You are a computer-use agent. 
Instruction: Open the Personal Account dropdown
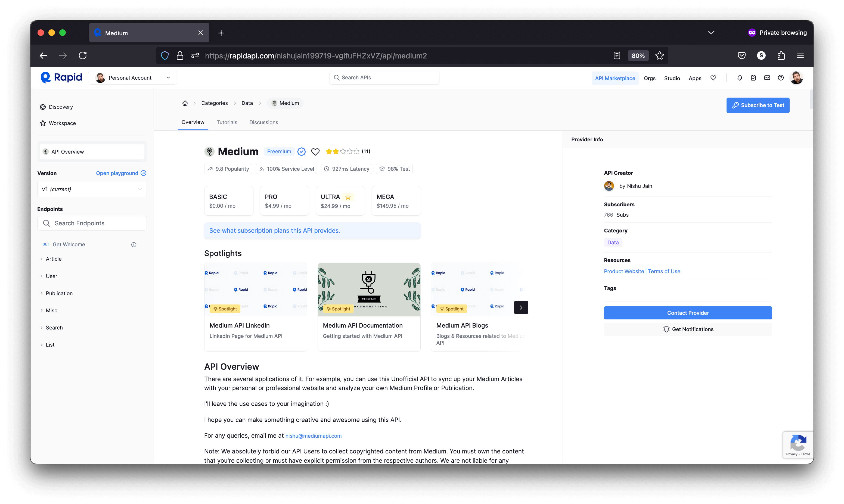133,78
